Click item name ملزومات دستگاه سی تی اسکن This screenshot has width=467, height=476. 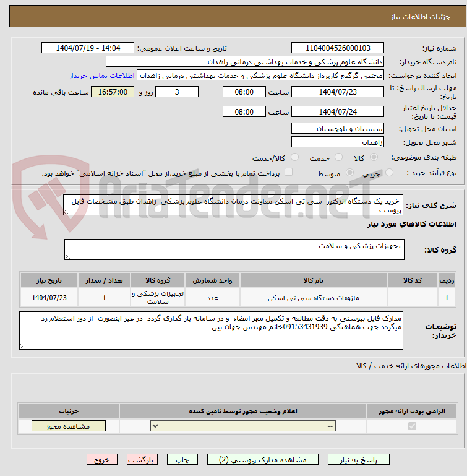[x=314, y=298]
